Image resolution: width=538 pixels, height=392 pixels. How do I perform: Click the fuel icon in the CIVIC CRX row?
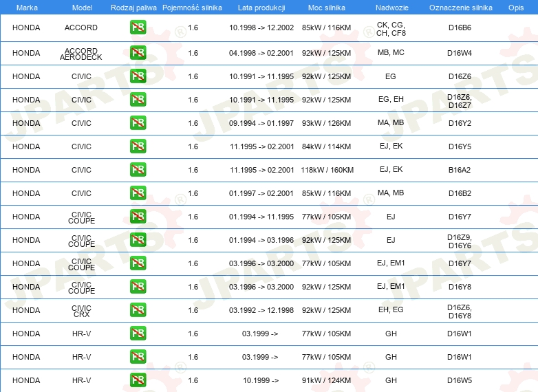tap(138, 309)
